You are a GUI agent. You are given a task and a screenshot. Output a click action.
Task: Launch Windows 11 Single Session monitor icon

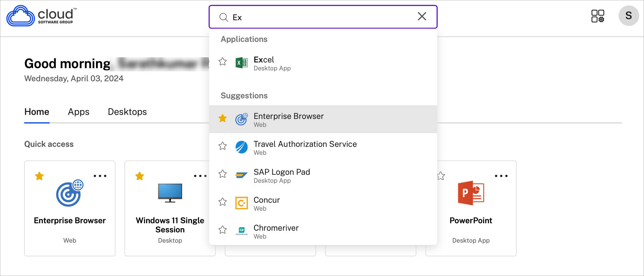coord(170,193)
